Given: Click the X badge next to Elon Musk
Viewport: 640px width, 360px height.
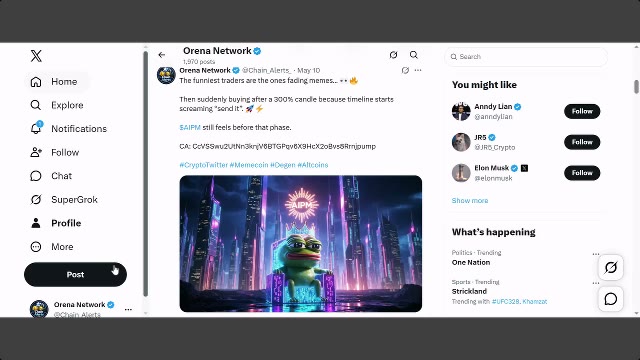Looking at the screenshot, I should point(524,168).
